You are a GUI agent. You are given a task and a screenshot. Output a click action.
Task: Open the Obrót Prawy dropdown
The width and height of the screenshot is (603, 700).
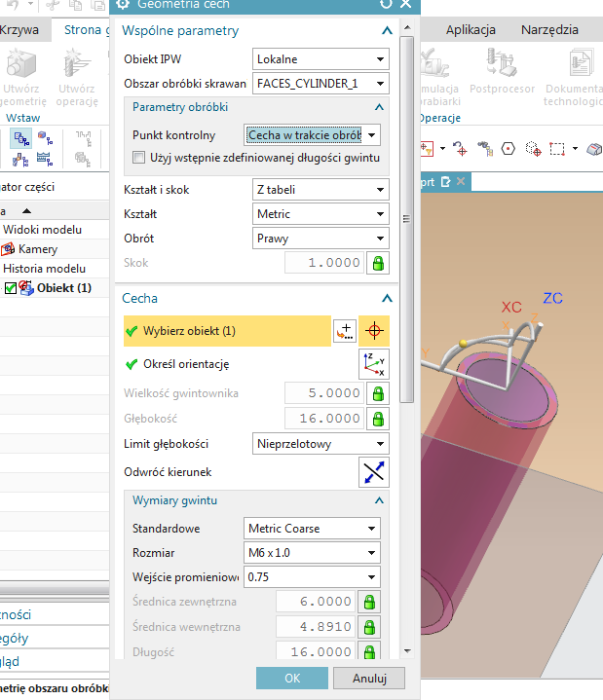tap(320, 239)
